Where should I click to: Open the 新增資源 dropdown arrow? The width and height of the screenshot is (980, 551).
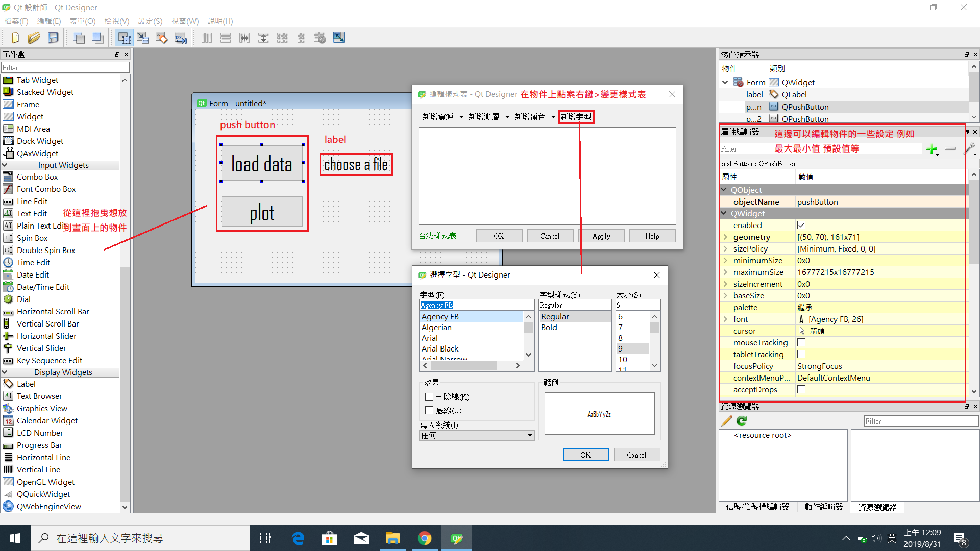[x=461, y=117]
